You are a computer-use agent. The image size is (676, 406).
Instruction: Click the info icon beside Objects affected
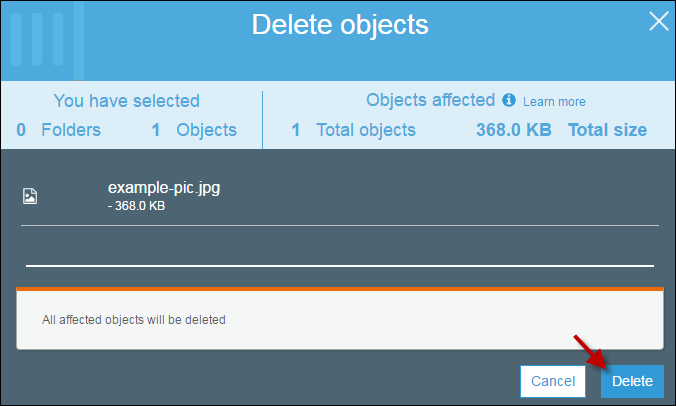(509, 100)
